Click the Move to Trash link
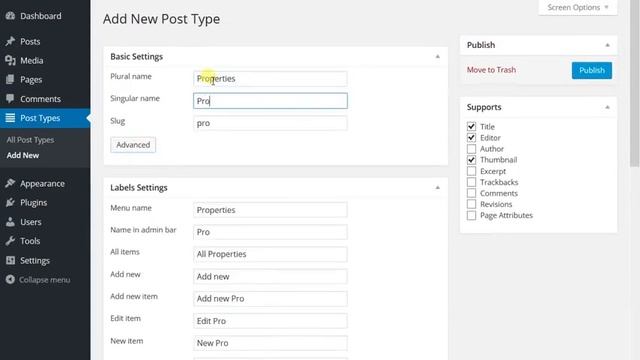Image resolution: width=640 pixels, height=360 pixels. point(491,70)
